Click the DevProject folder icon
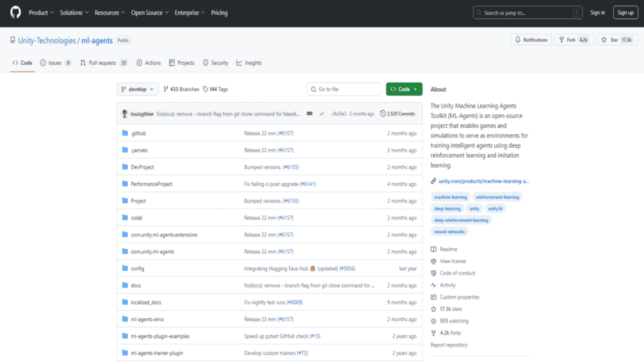This screenshot has width=644, height=362. pos(125,167)
